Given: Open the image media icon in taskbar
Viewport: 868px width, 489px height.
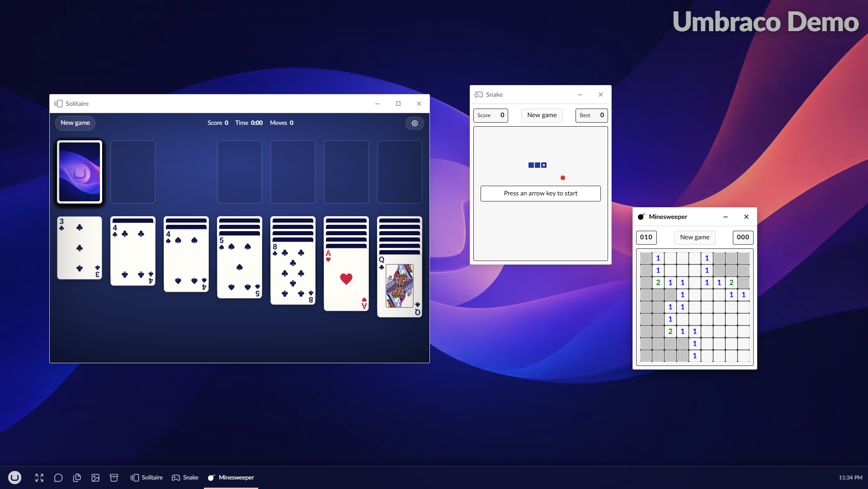Looking at the screenshot, I should point(95,478).
